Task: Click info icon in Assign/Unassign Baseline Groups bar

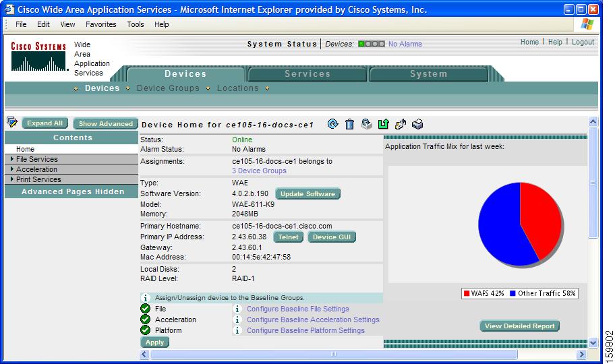Action: tap(145, 298)
